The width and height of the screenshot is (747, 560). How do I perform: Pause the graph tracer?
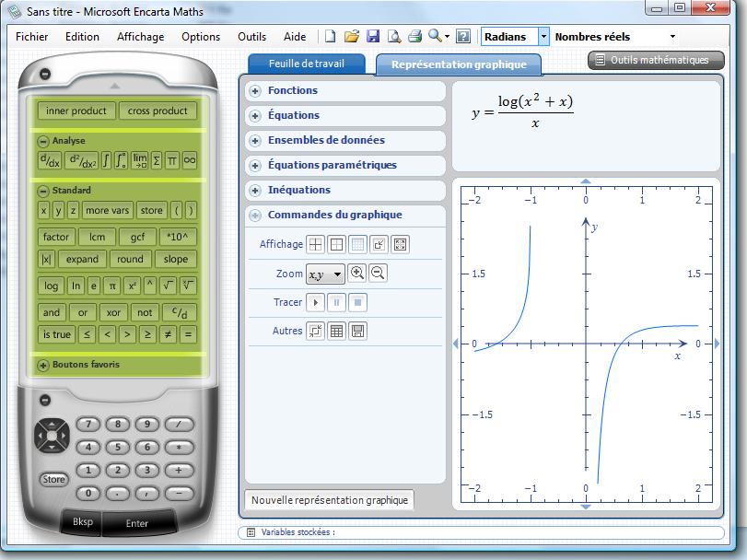336,302
